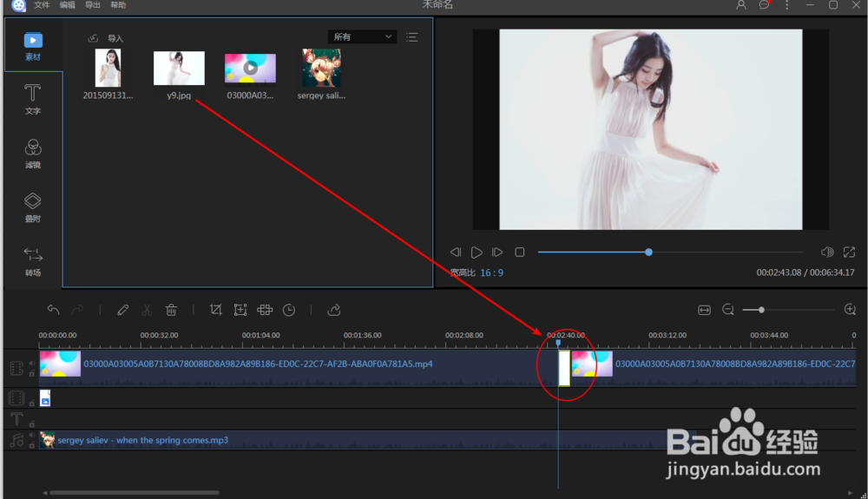This screenshot has width=868, height=499.
Task: Lock the text track
Action: click(31, 423)
